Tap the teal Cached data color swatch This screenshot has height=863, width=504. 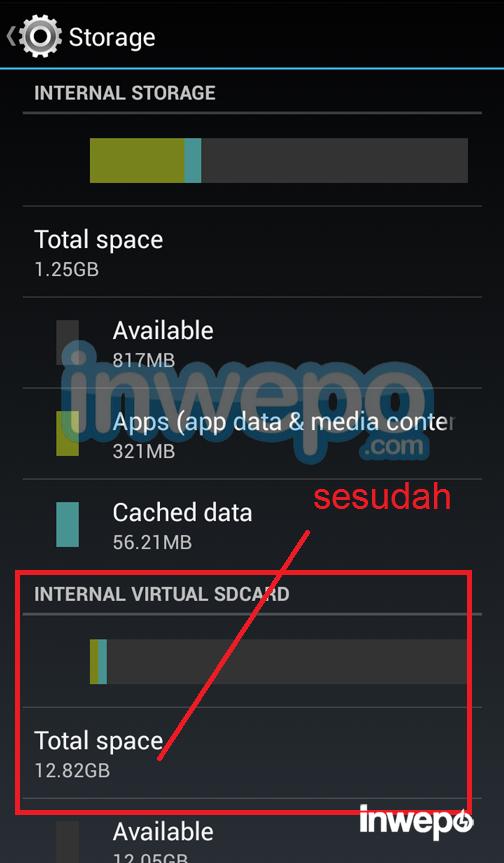click(67, 524)
